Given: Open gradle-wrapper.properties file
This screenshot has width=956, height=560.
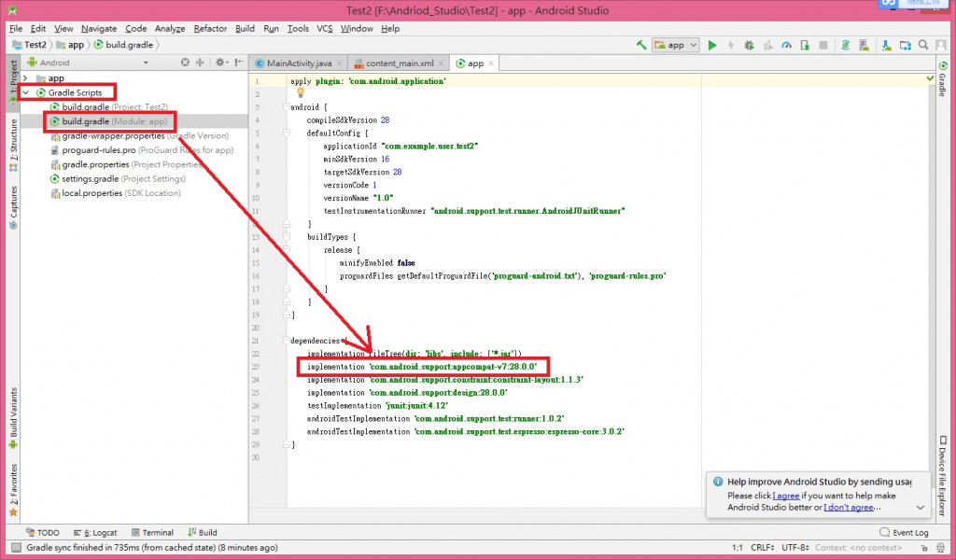Looking at the screenshot, I should point(140,135).
